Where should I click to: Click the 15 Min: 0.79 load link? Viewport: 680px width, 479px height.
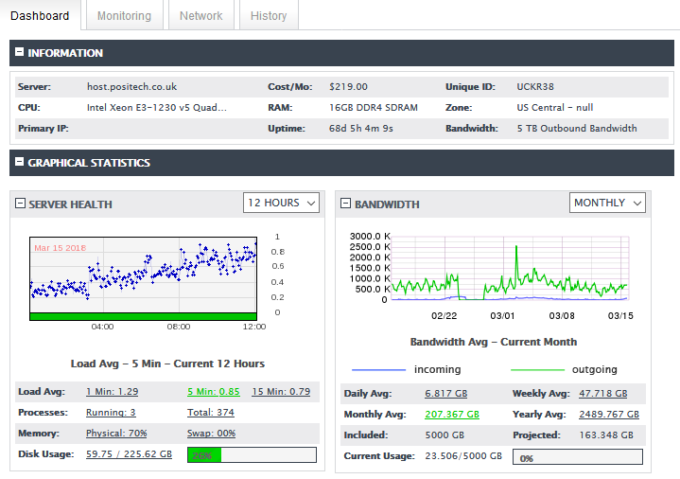[281, 392]
